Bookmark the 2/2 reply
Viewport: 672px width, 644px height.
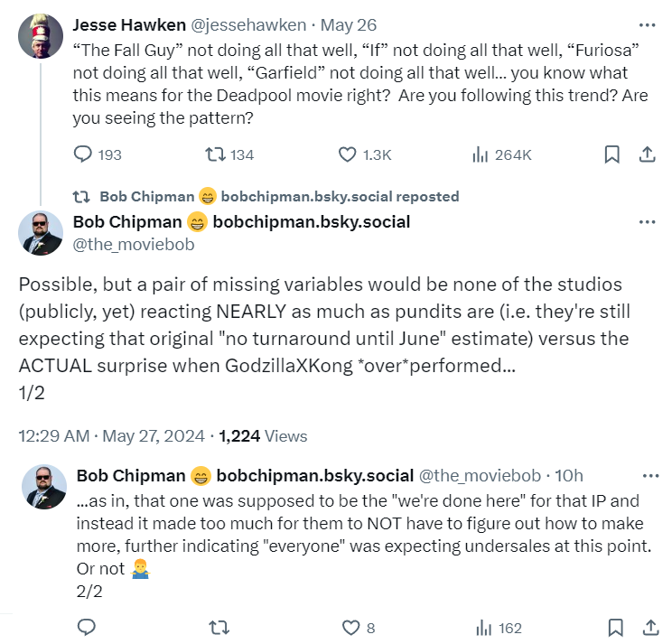(615, 627)
